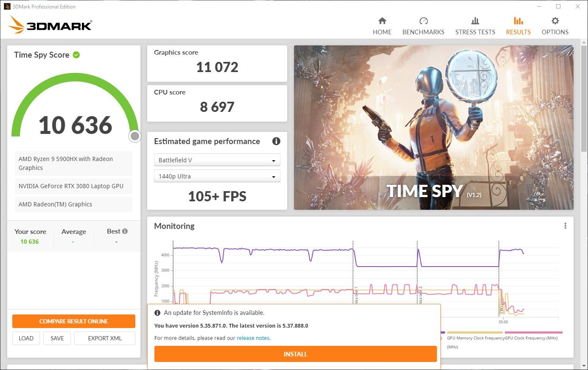Click the update notice info icon
The height and width of the screenshot is (370, 588).
[x=157, y=313]
